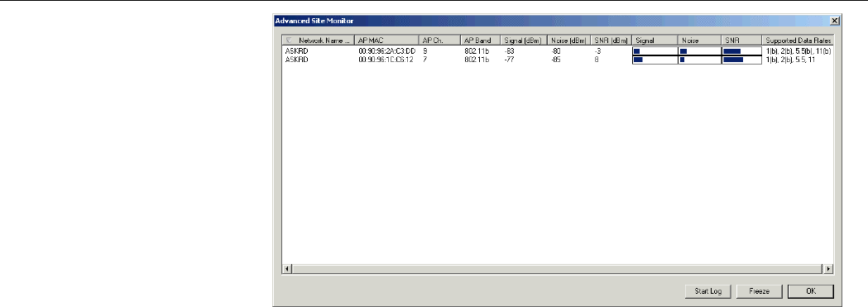Sort by the SNR (dBm) column header
Viewport: 868px width, 307px height.
[x=611, y=41]
